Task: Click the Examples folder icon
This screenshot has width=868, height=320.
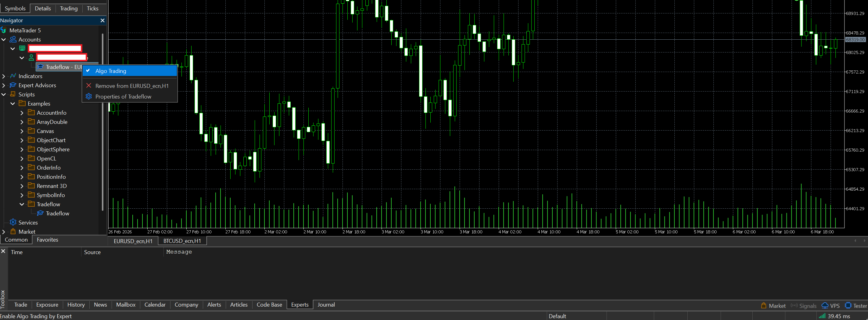Action: coord(22,103)
